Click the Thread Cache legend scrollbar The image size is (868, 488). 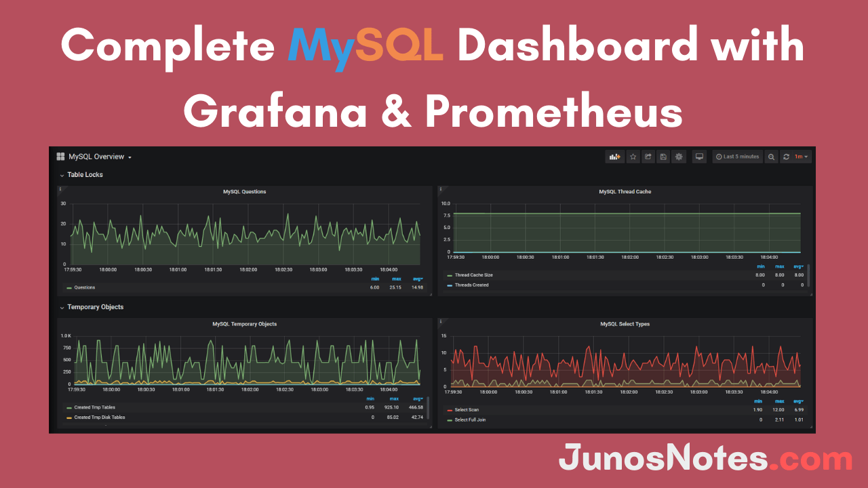[808, 275]
